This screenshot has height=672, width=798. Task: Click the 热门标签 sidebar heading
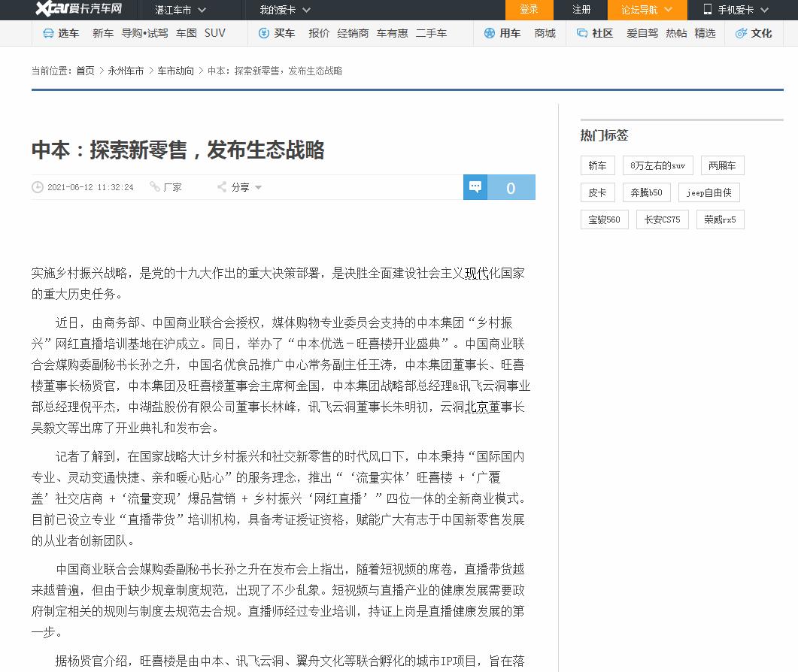(604, 135)
